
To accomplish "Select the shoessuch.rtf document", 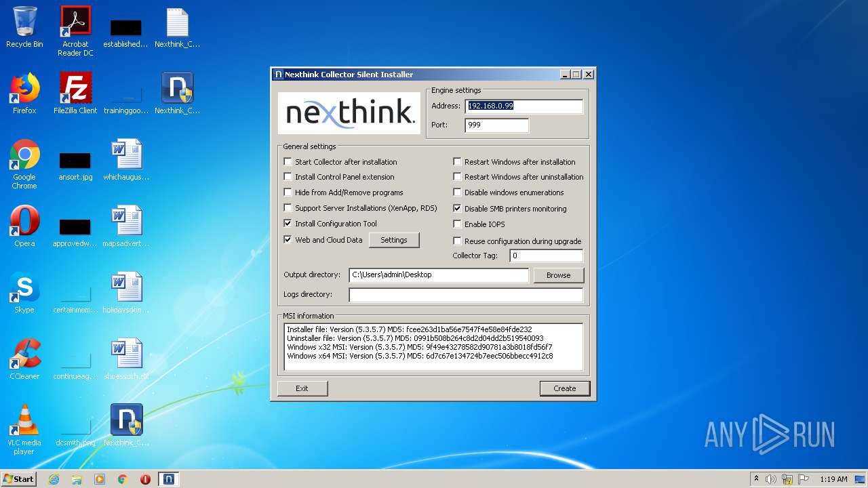I will coord(126,359).
